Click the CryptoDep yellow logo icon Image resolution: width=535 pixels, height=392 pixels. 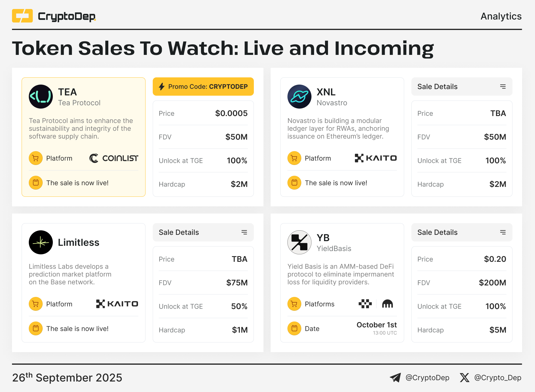tap(22, 16)
